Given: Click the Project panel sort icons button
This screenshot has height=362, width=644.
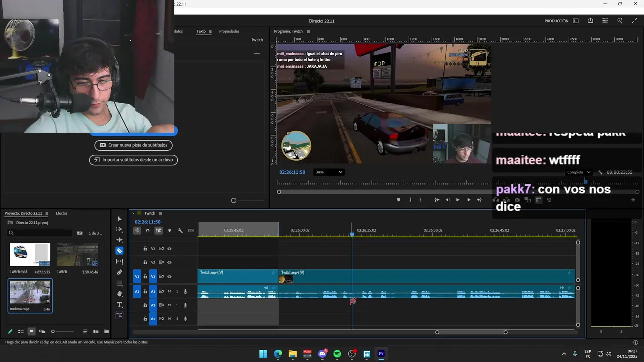Looking at the screenshot, I should pyautogui.click(x=85, y=331).
